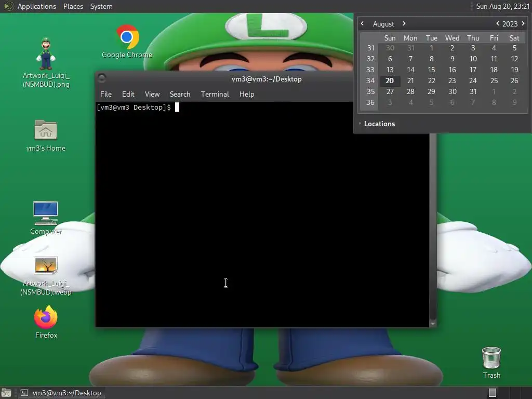The width and height of the screenshot is (532, 399).
Task: Go to previous month in calendar
Action: pyautogui.click(x=362, y=24)
